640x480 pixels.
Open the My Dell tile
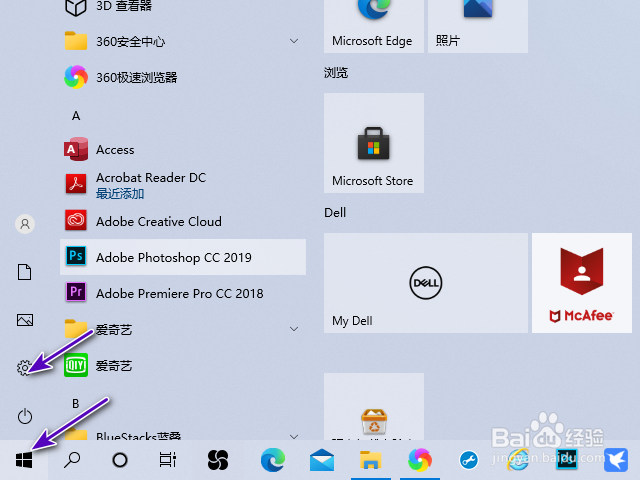(426, 283)
